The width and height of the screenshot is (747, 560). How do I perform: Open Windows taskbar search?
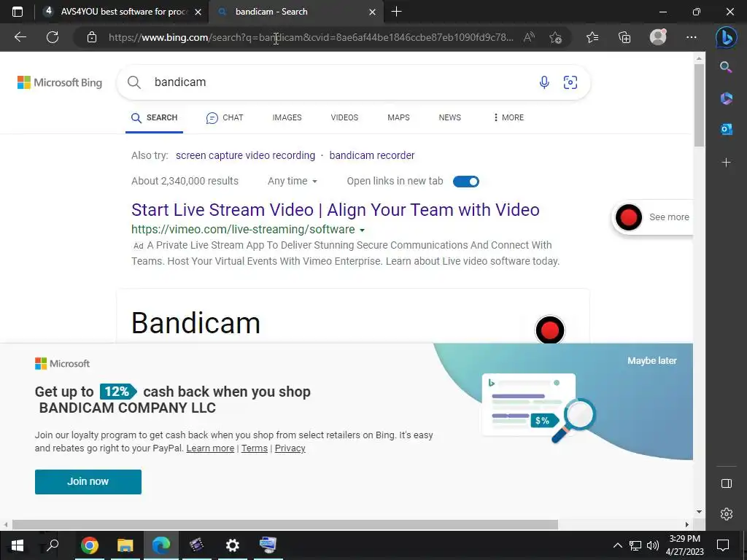pos(53,545)
